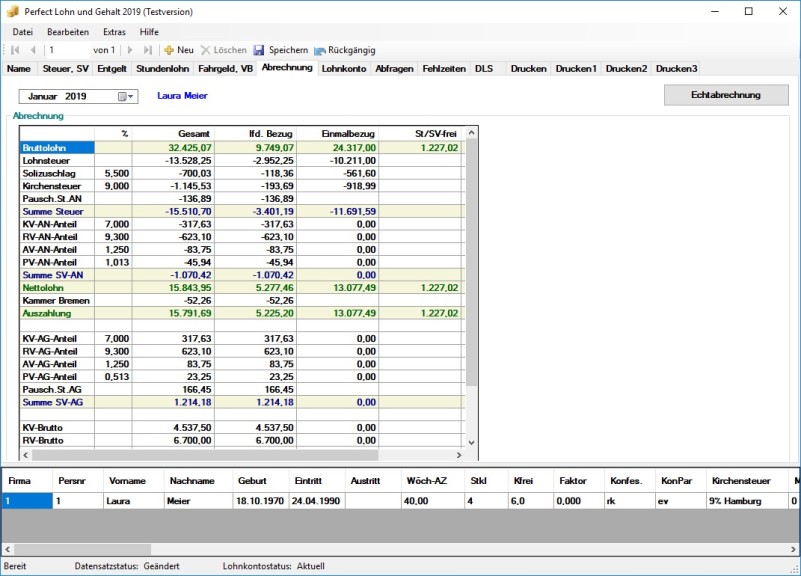Click the record number field
Screen dimensions: 801x576
click(66, 50)
